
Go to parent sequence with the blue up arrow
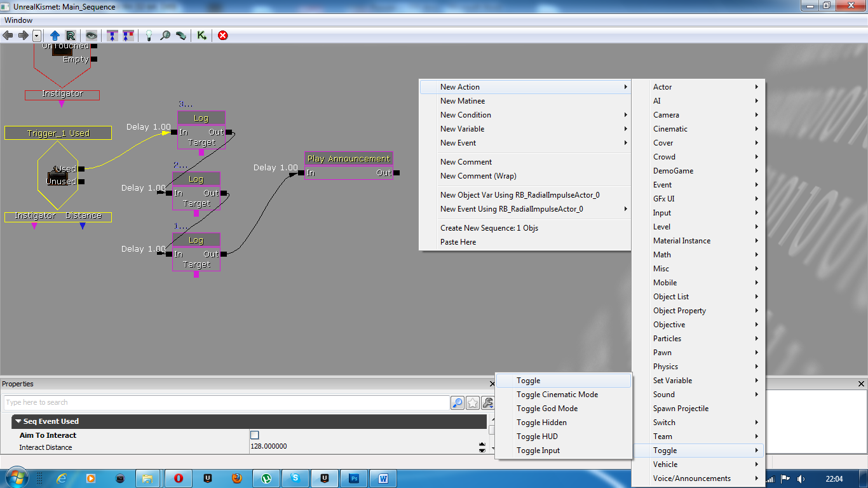55,36
